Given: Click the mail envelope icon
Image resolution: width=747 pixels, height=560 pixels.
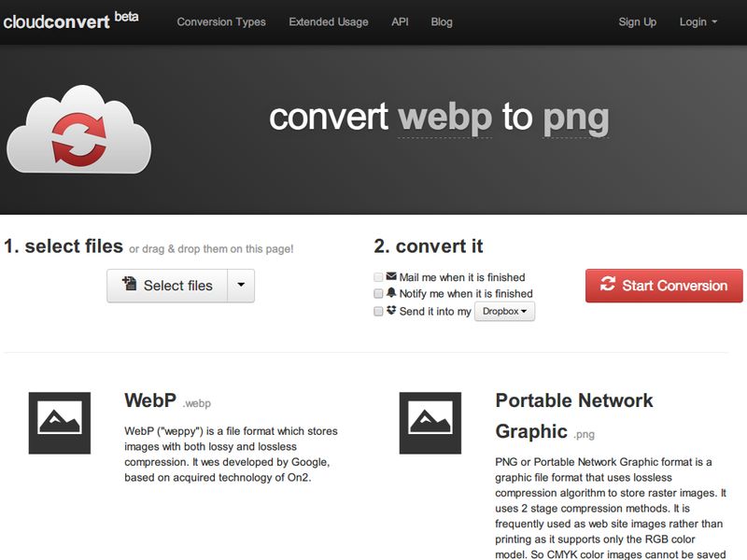Looking at the screenshot, I should (x=391, y=276).
